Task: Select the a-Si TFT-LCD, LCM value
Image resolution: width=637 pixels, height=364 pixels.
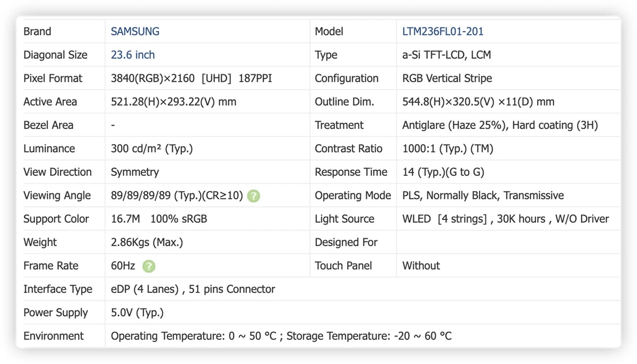Action: 446,55
